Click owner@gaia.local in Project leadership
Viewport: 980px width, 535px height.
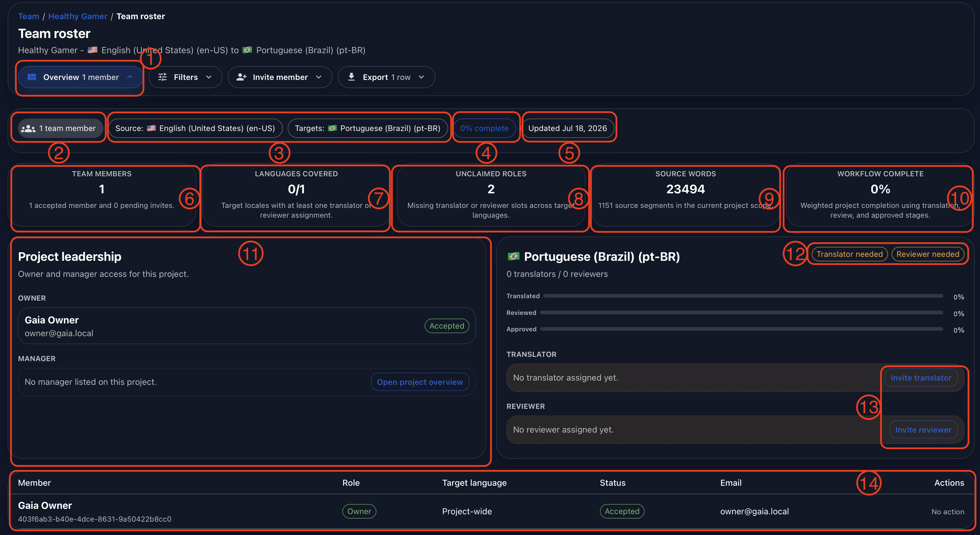(59, 333)
